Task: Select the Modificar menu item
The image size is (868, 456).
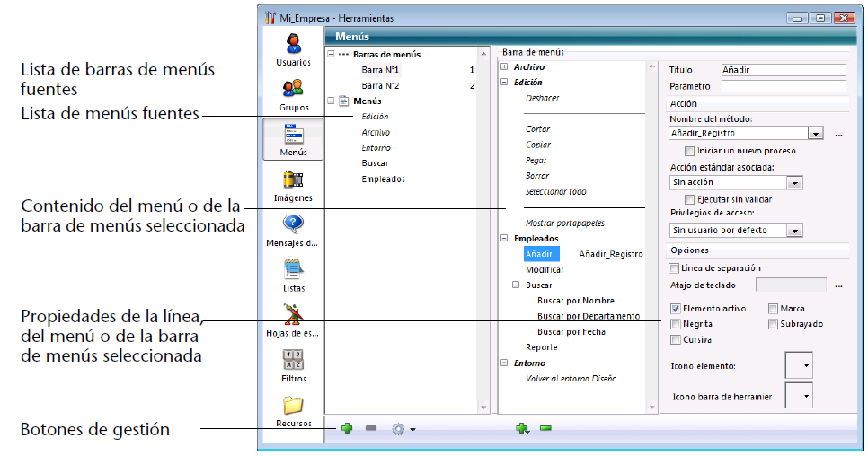Action: (545, 269)
